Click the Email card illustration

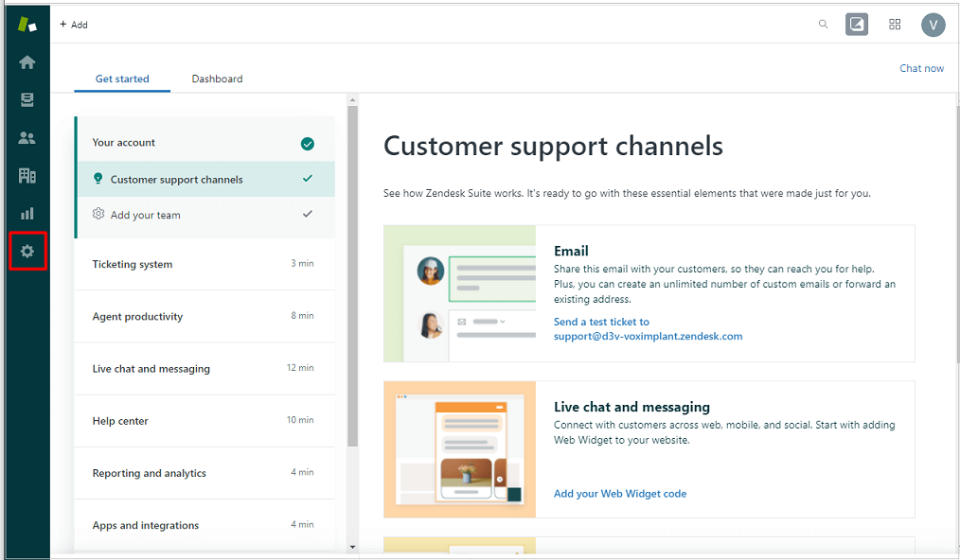click(460, 294)
